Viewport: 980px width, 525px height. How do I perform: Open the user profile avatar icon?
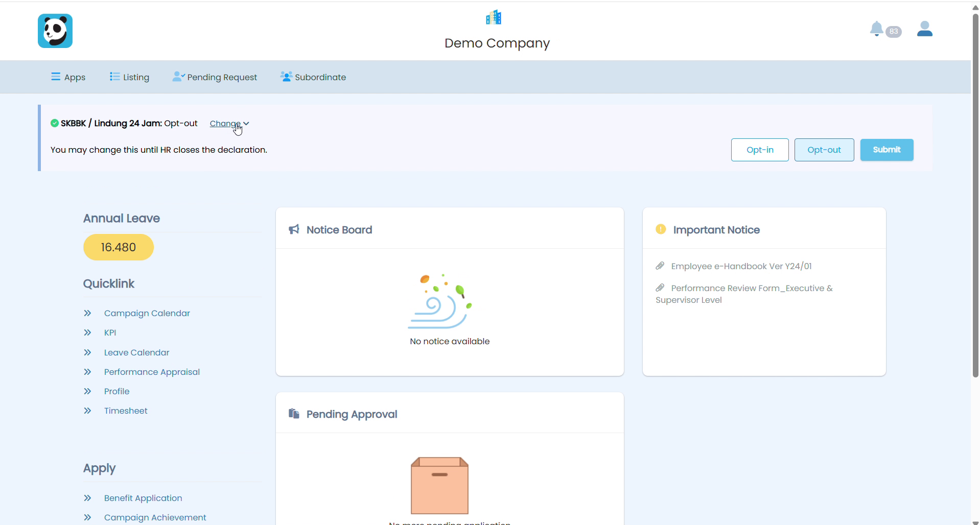(x=924, y=29)
